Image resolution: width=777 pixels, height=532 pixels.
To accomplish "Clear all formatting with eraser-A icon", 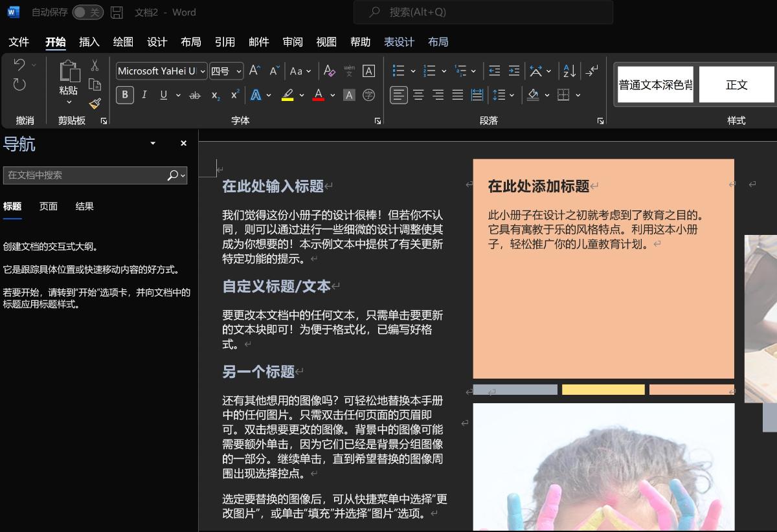I will coord(329,71).
